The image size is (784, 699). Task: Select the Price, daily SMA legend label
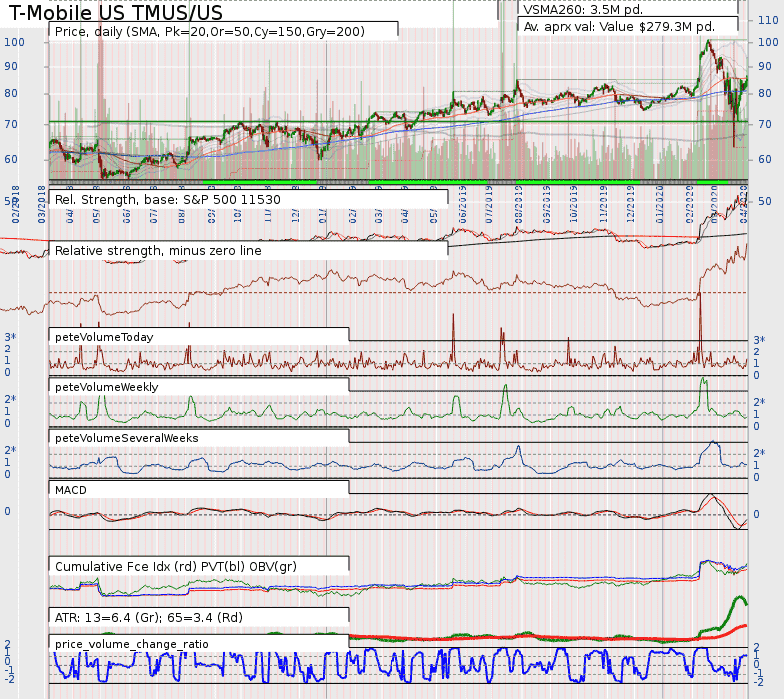click(210, 32)
